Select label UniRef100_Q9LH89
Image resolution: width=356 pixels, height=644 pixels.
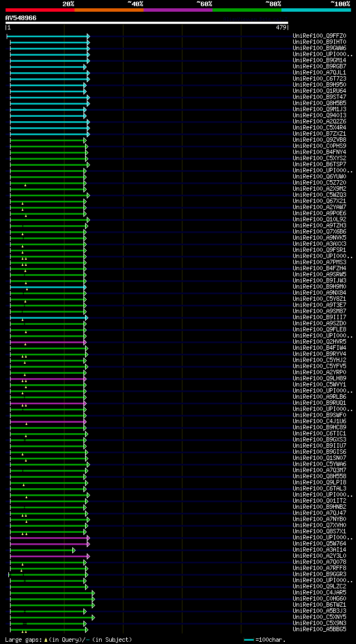pos(319,379)
